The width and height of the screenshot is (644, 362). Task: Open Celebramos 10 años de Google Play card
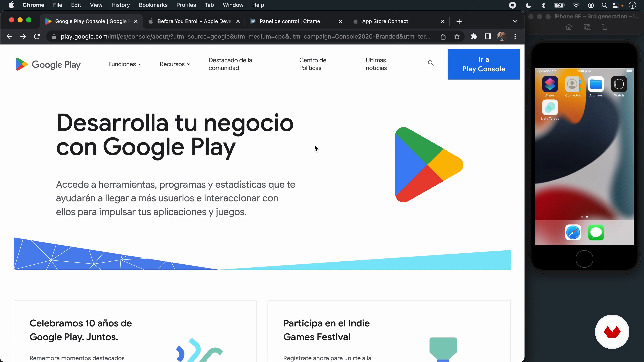click(x=135, y=331)
